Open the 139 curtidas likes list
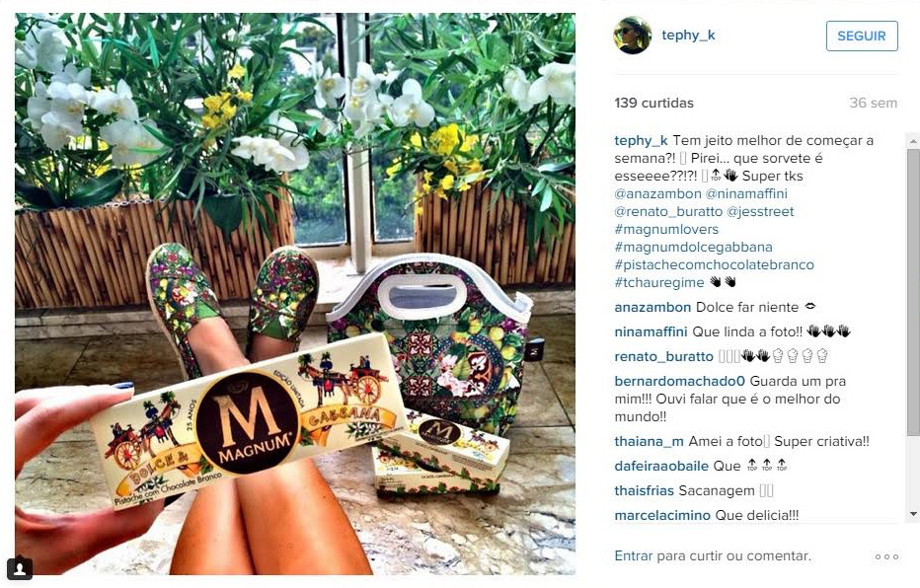920x588 pixels. [x=653, y=104]
